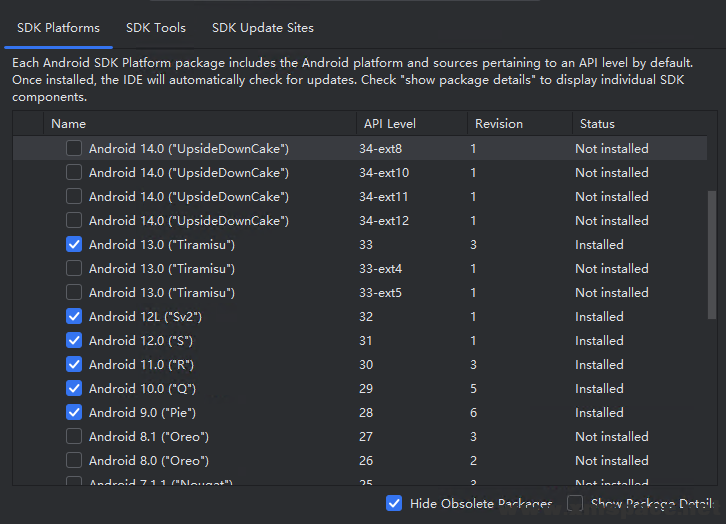
Task: Check Android 14.0 API 34-ext10 checkbox
Action: [74, 172]
